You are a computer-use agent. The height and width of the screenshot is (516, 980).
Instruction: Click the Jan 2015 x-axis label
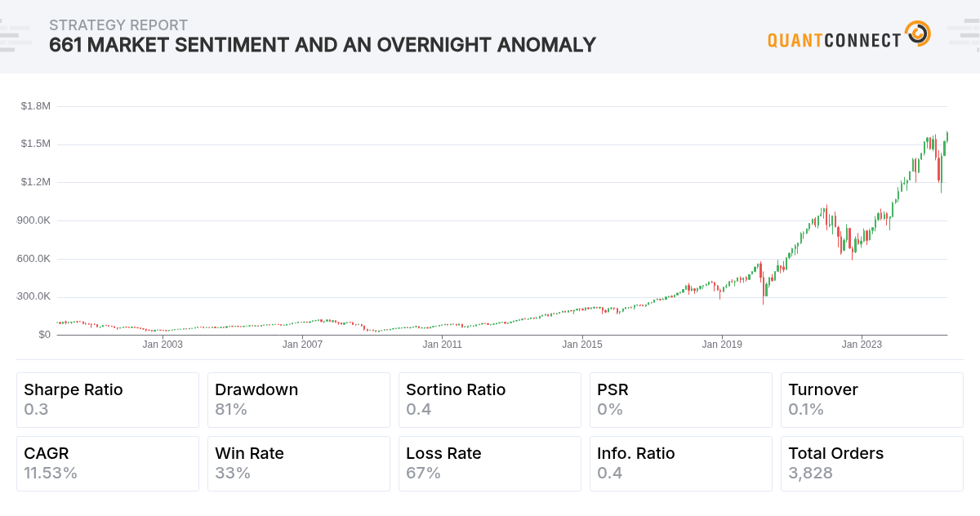581,345
